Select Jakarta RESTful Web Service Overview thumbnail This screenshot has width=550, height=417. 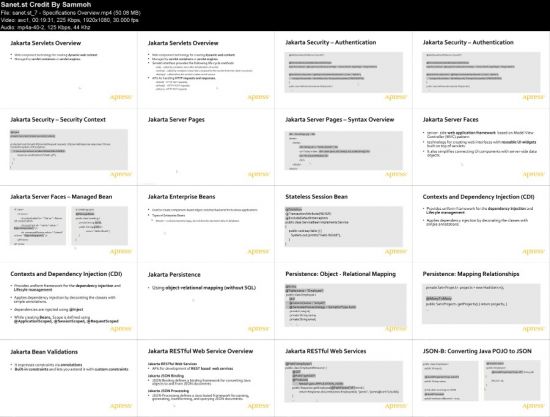pos(206,378)
